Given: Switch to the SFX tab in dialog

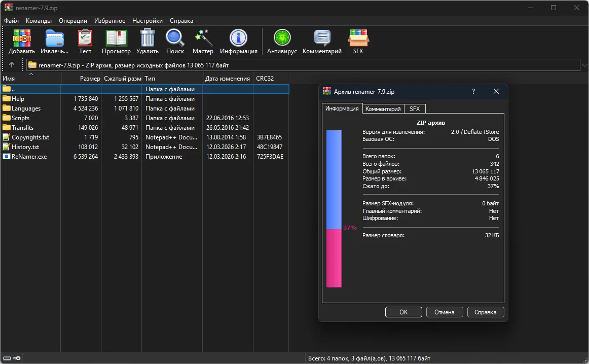Looking at the screenshot, I should (415, 109).
